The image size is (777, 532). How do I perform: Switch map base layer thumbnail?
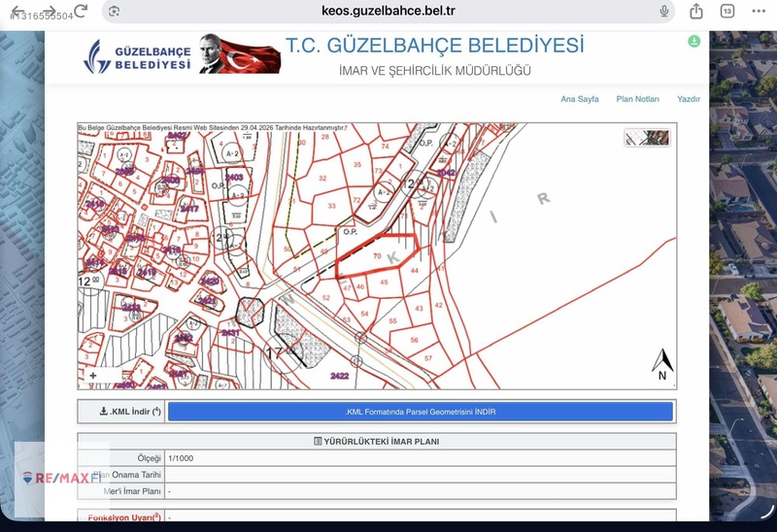click(647, 137)
